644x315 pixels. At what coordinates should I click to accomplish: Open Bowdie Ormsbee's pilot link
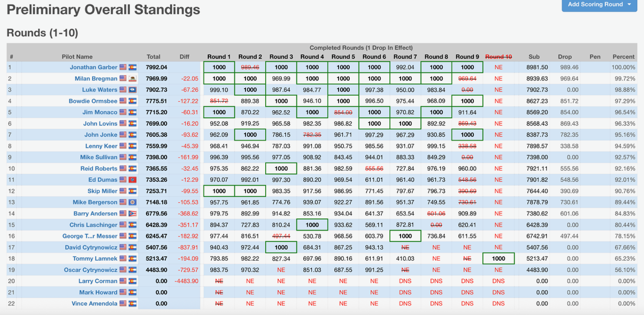[93, 101]
